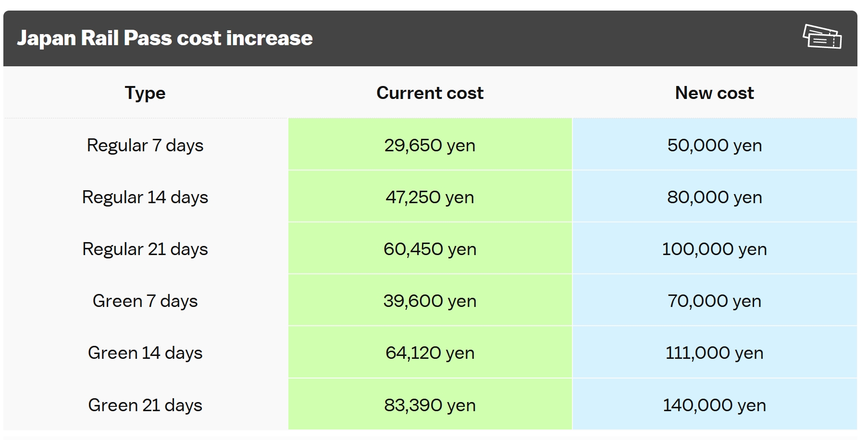Select the 'Current cost' column header
This screenshot has height=440, width=868.
pos(430,93)
